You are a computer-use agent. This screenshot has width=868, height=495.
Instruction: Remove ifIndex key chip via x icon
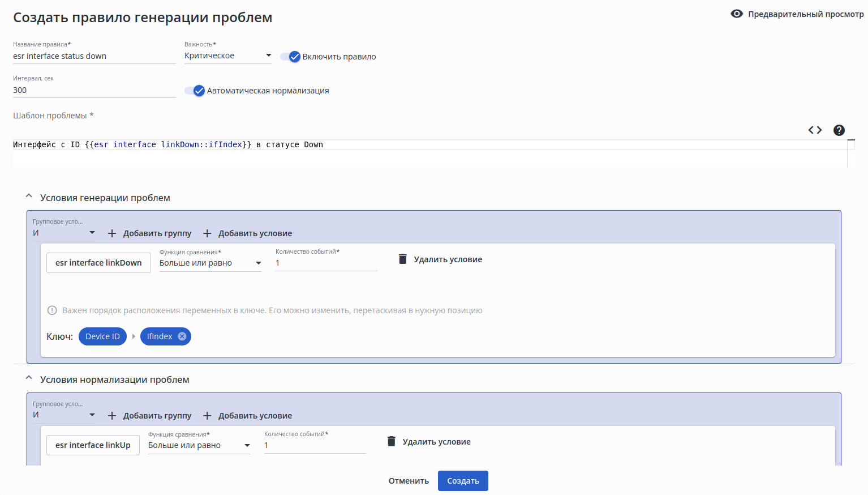pos(182,336)
